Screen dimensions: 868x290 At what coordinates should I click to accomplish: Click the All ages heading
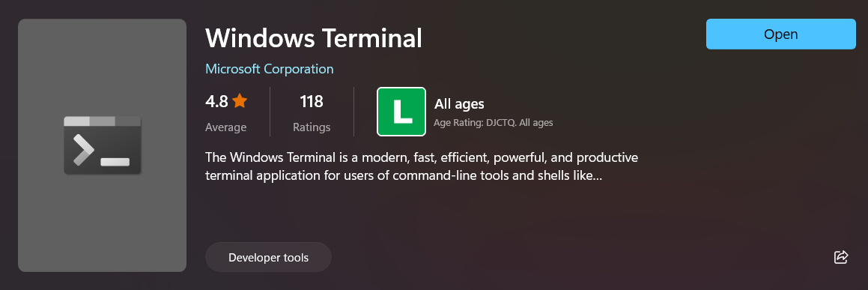point(459,103)
